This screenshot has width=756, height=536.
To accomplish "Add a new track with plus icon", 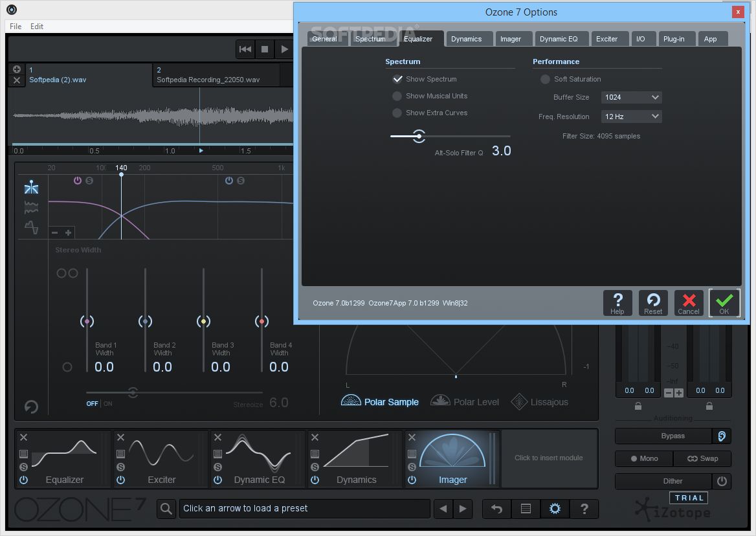I will coord(16,69).
